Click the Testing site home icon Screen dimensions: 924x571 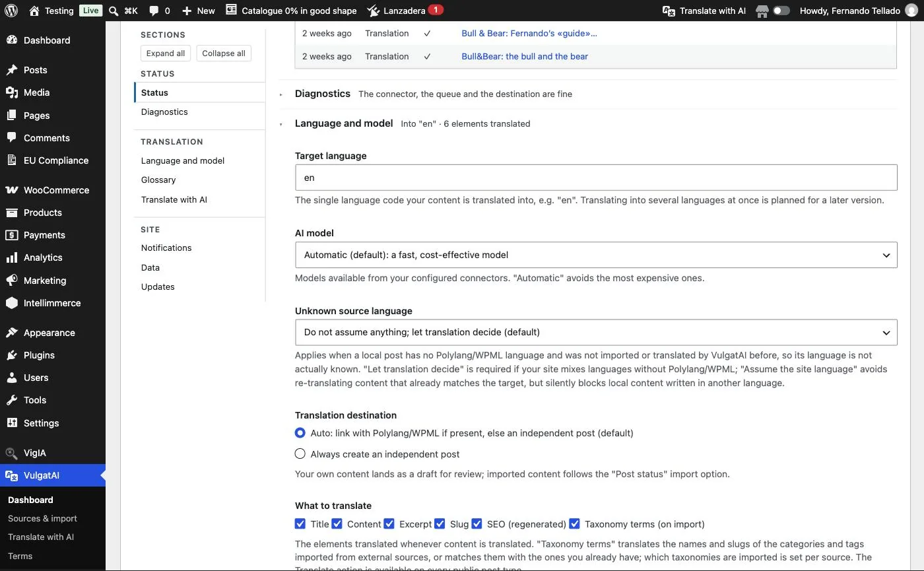pyautogui.click(x=34, y=11)
